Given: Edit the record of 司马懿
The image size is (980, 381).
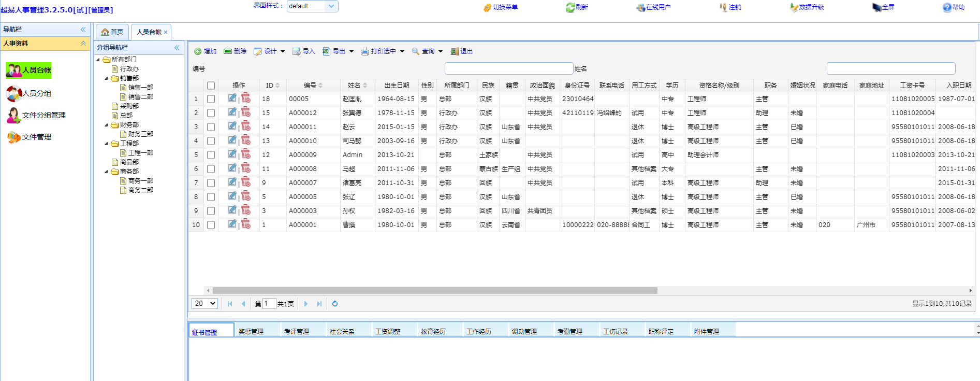Looking at the screenshot, I should coord(232,140).
